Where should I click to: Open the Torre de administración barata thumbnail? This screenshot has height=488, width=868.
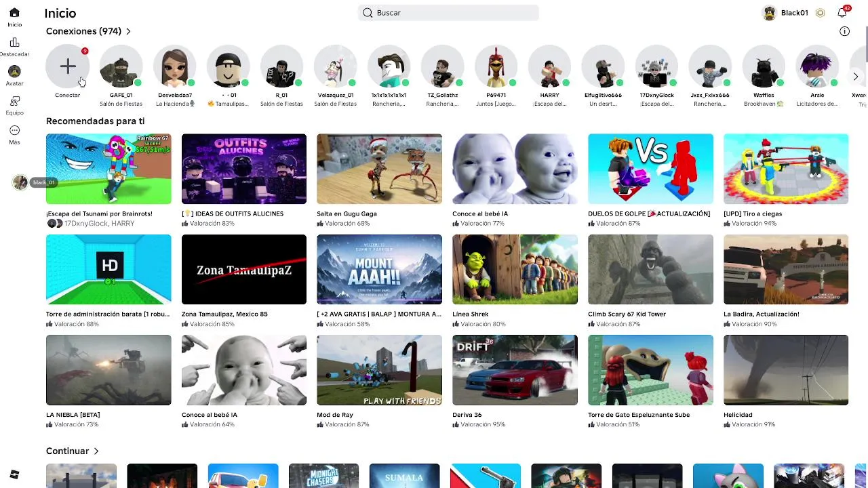(x=108, y=270)
